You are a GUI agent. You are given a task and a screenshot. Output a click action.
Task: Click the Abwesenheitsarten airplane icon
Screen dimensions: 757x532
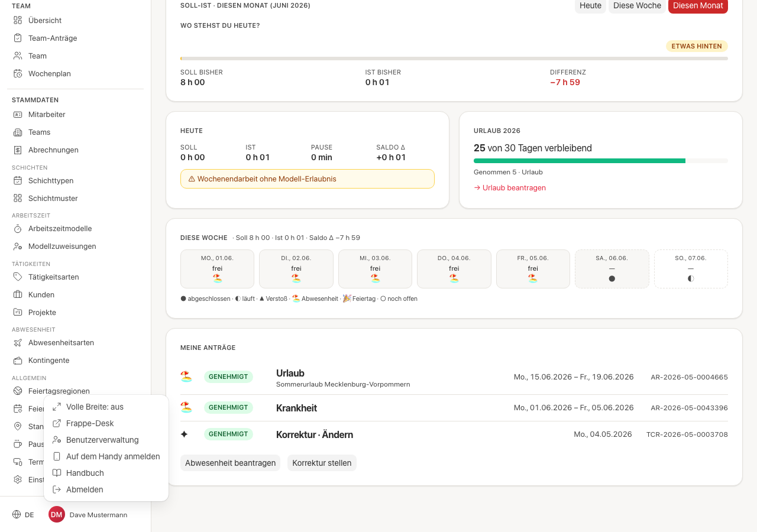[18, 343]
